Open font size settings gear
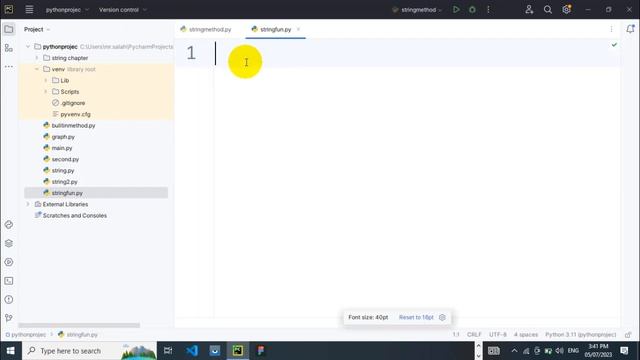Screen dimensions: 640x360 (442, 317)
